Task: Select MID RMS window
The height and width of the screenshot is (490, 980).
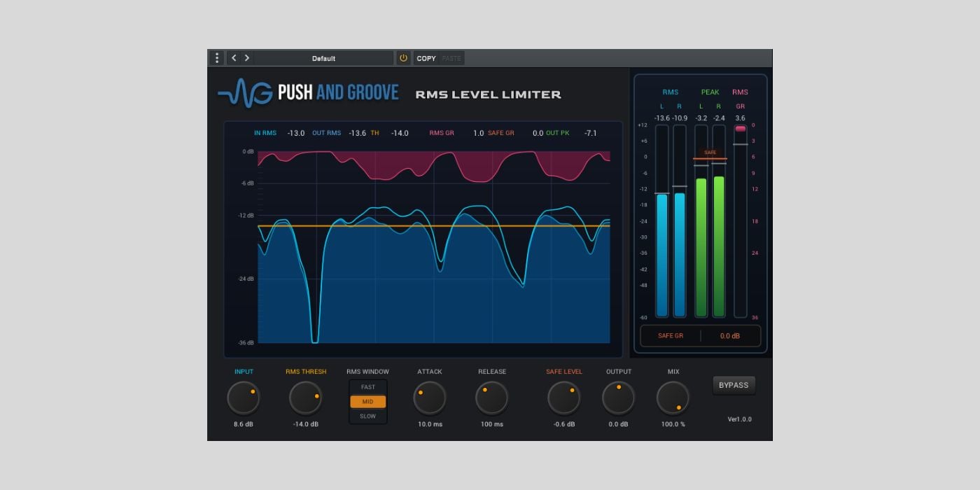Action: [368, 402]
